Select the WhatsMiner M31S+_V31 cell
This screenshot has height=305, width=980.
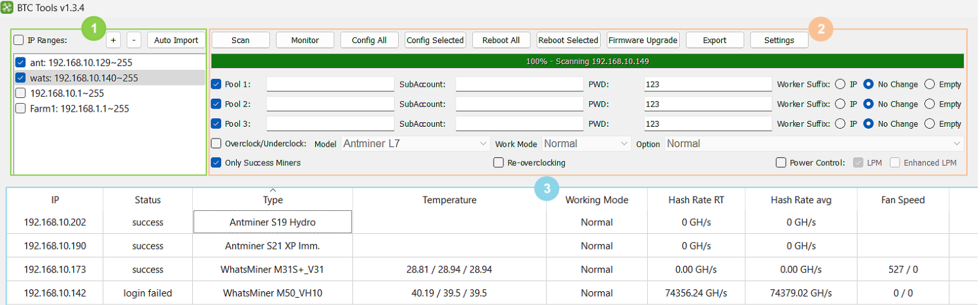(273, 269)
